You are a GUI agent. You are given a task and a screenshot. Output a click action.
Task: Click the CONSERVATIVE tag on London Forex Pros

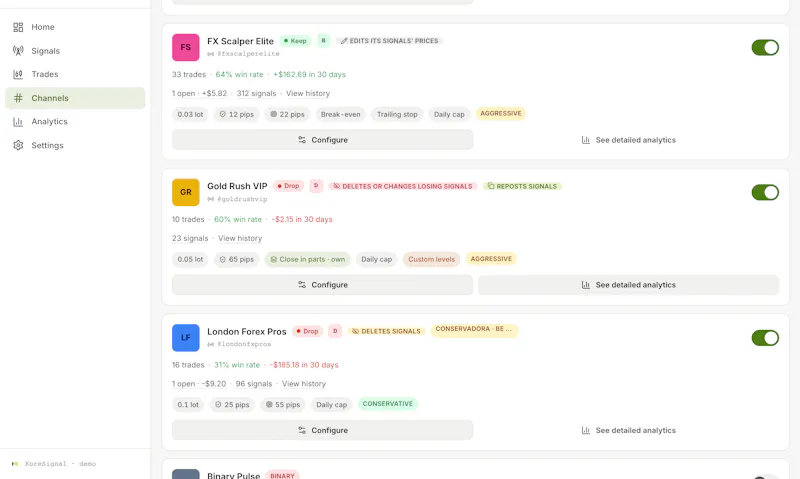tap(388, 404)
